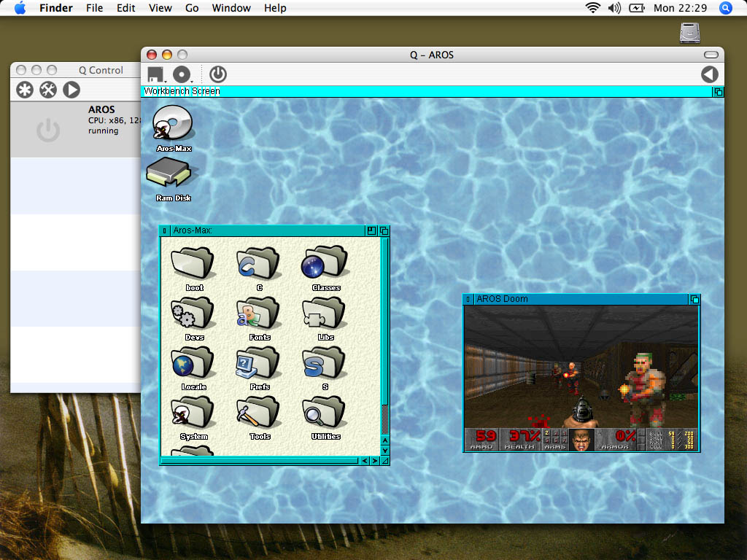Open the Classes folder
The height and width of the screenshot is (560, 747).
point(325,268)
